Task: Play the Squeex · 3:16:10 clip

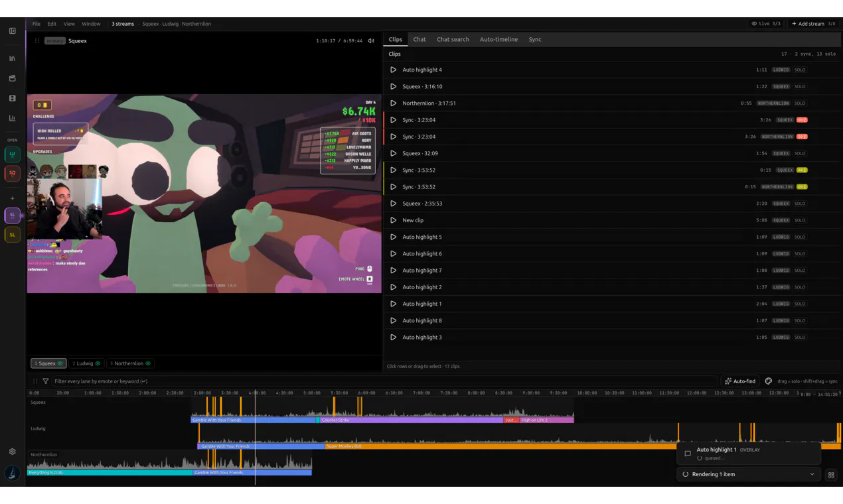Action: pos(393,86)
